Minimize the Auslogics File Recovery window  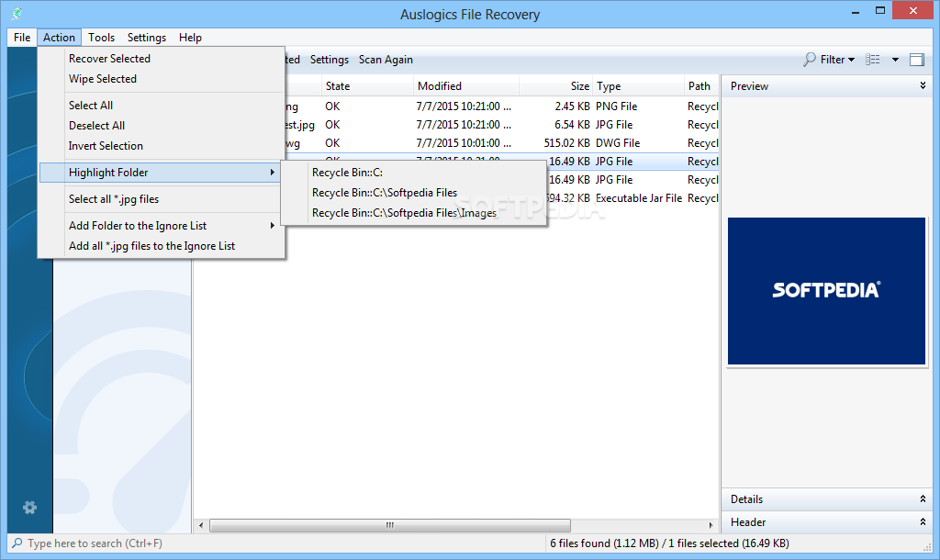point(856,11)
